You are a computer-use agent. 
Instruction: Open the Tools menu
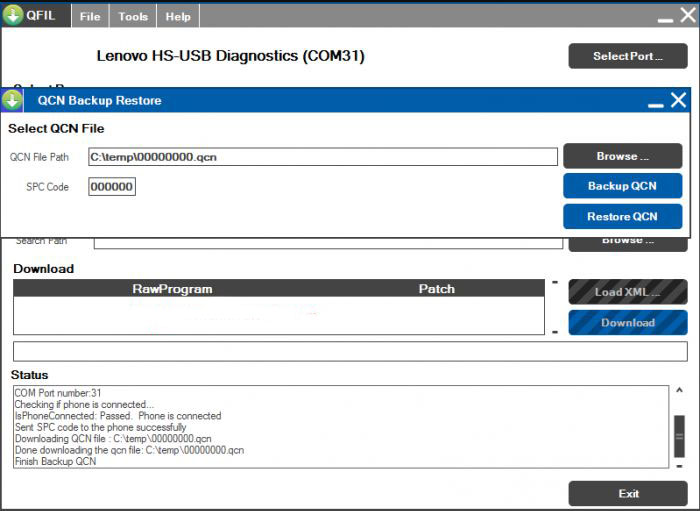[x=133, y=17]
